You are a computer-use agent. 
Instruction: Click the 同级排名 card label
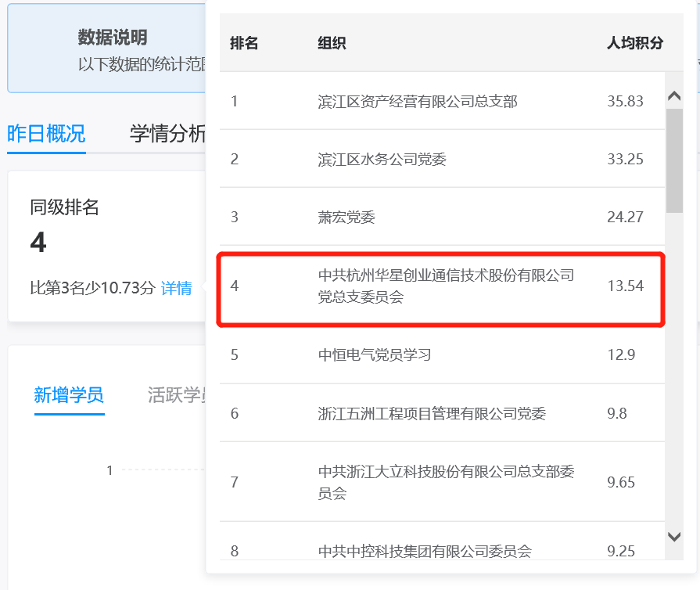click(x=64, y=207)
